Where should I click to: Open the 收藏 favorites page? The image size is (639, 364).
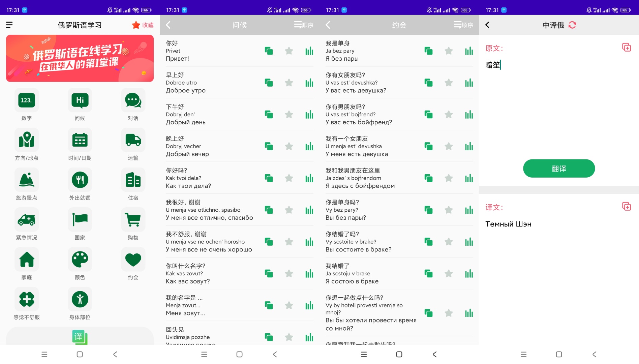[143, 25]
